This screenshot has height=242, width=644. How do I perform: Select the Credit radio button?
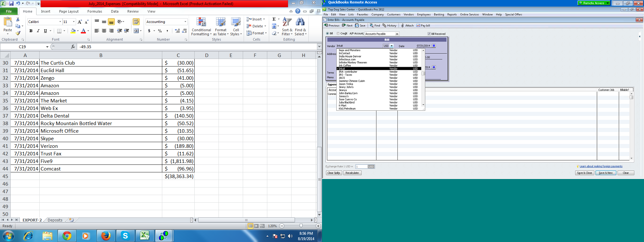(338, 33)
